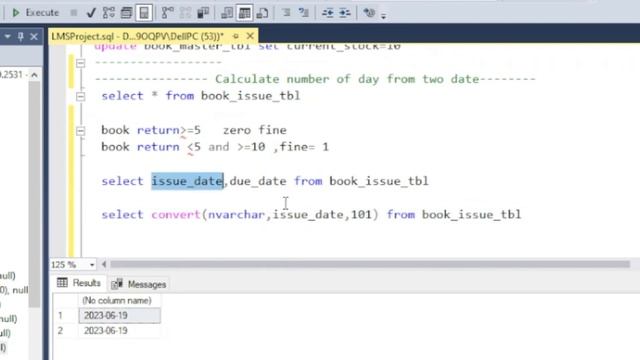The width and height of the screenshot is (640, 360).
Task: Display the Estimated Execution Plan
Action: click(109, 13)
